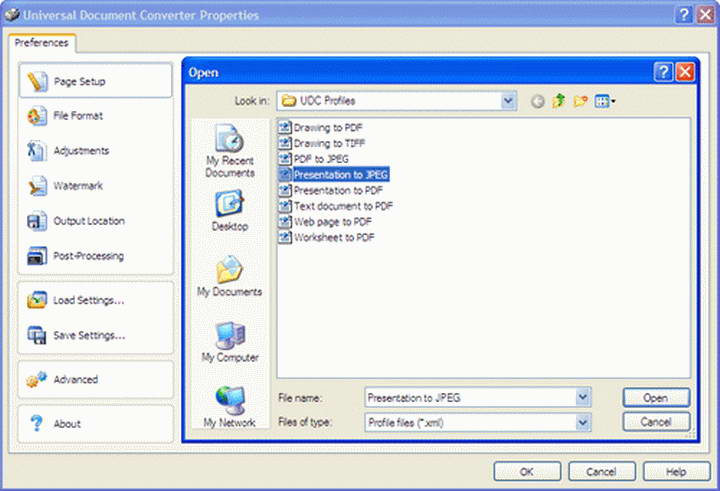Click the Web page to PDF file icon
Viewport: 720px width, 491px height.
point(285,221)
